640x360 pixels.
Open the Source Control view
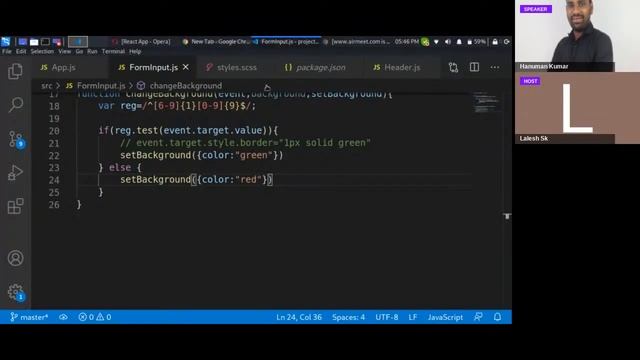[x=16, y=139]
